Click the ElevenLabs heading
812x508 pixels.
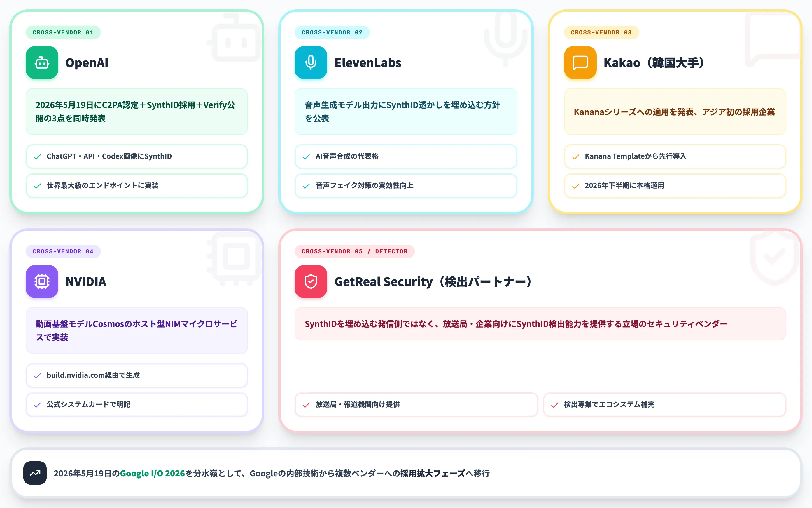368,63
